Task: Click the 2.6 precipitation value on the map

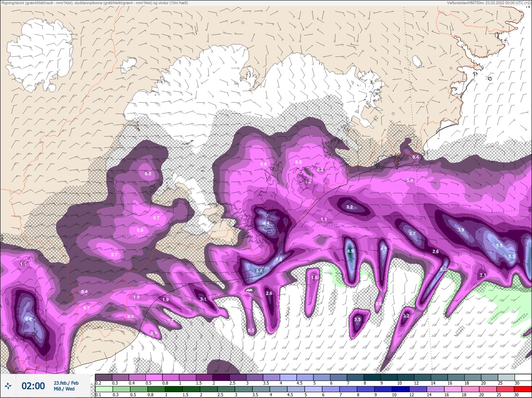Action: point(436,251)
